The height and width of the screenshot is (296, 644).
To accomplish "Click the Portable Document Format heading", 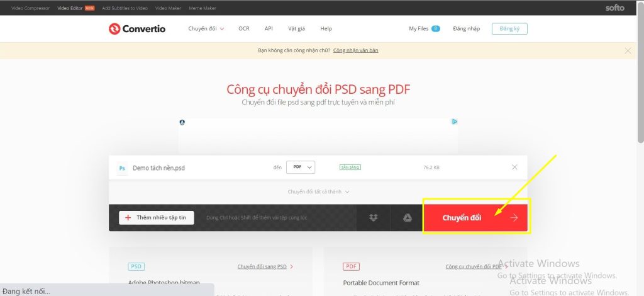I will [382, 283].
